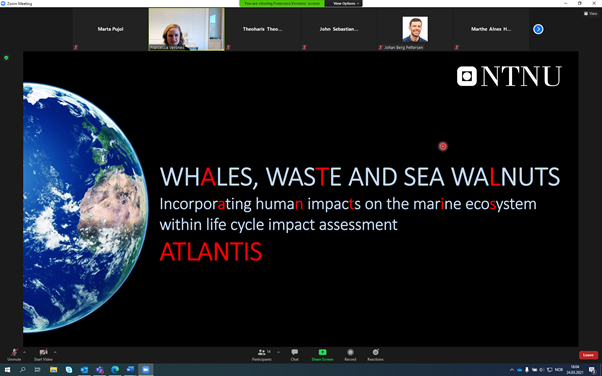The height and width of the screenshot is (376, 602).
Task: Select John Sebastian... participant tile
Action: point(339,29)
